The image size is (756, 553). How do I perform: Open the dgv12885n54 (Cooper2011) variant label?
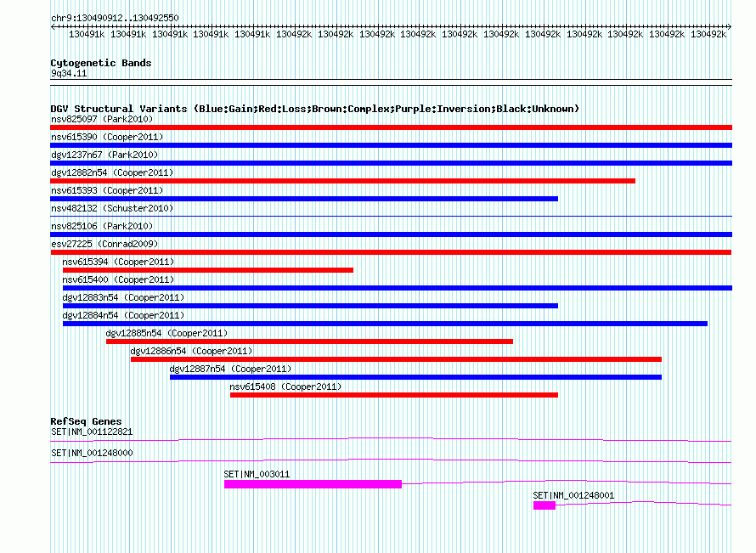tap(166, 333)
